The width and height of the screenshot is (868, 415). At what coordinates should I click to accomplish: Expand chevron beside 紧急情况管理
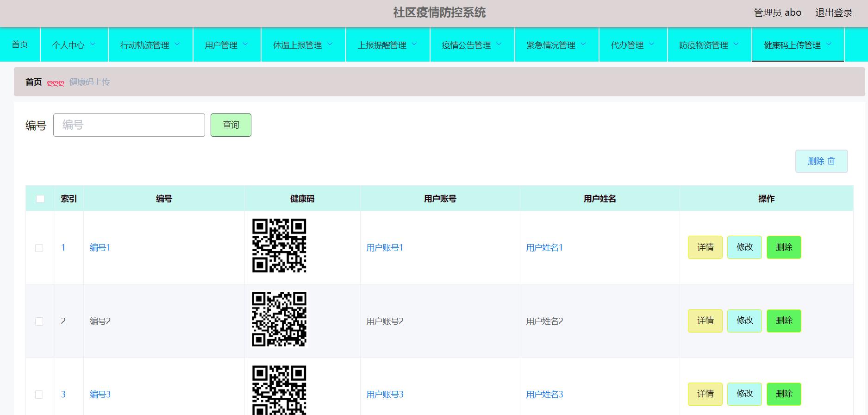coord(583,44)
